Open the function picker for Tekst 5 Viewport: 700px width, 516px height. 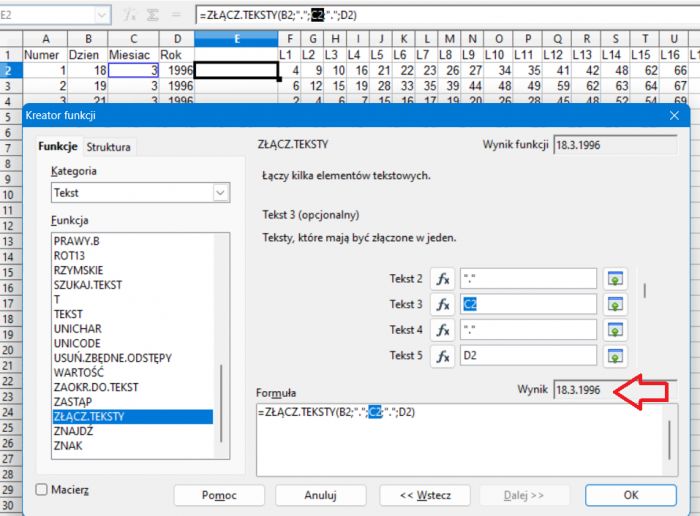coord(442,356)
